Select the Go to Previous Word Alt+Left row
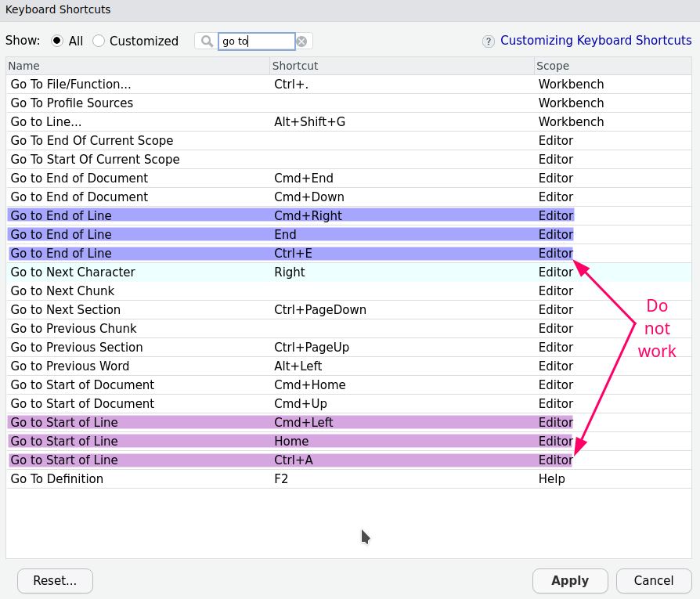The width and height of the screenshot is (700, 599). (235, 366)
